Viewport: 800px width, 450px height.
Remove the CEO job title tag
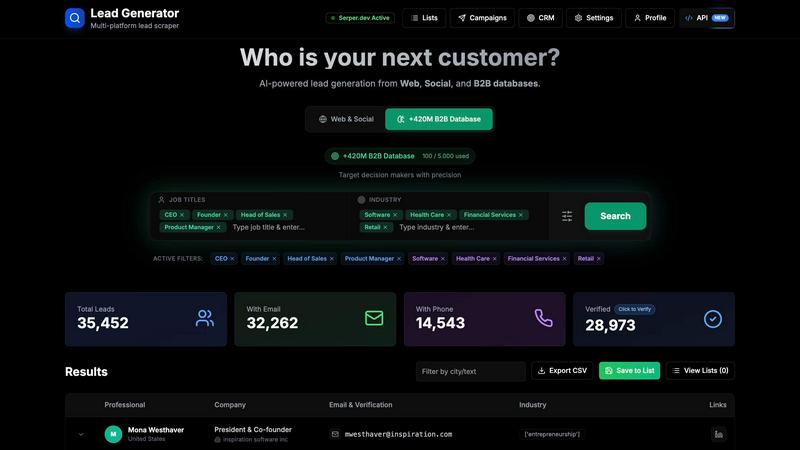182,215
